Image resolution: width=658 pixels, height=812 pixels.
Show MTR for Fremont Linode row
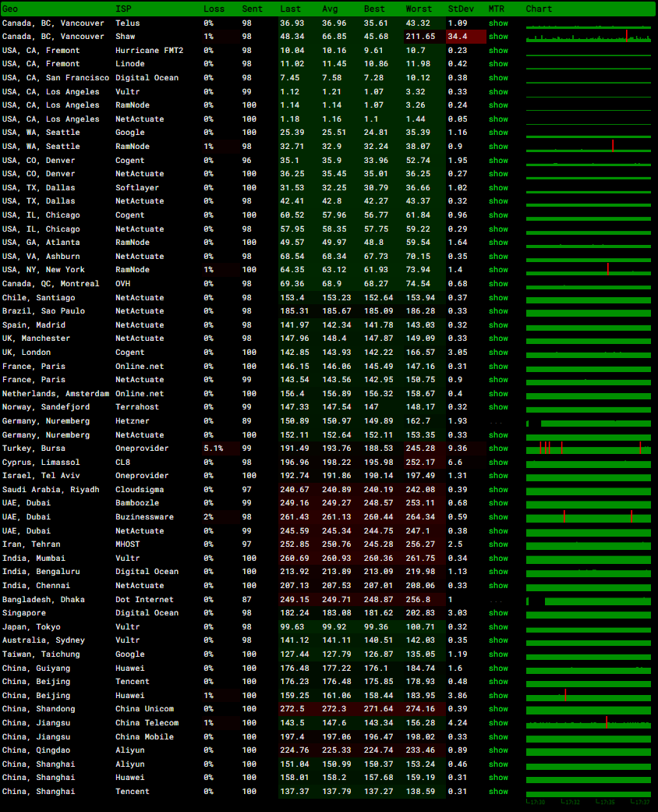(498, 64)
